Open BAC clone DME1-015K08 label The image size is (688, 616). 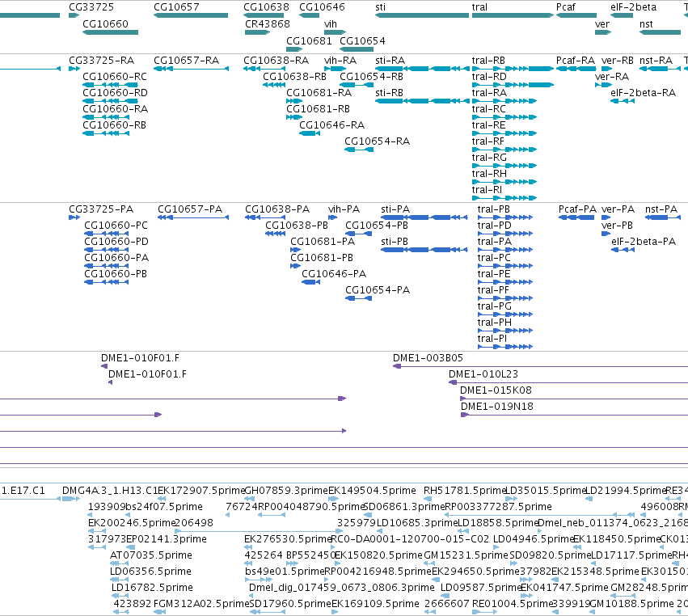coord(496,390)
